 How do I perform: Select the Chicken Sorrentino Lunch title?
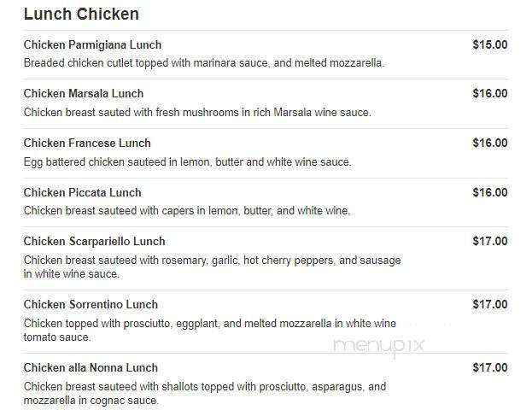pos(91,305)
